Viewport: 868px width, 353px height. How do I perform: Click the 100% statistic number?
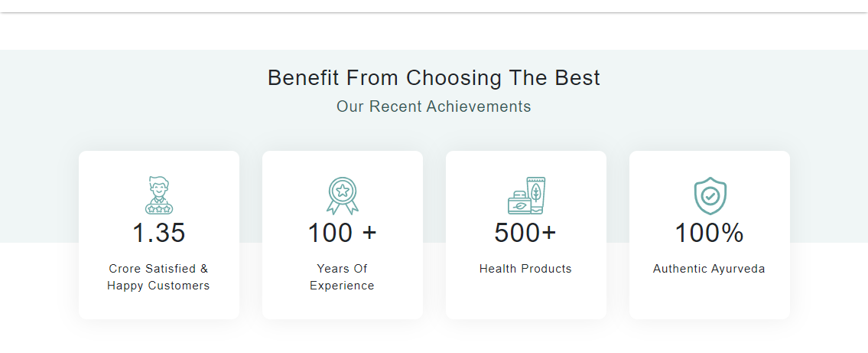(x=709, y=233)
